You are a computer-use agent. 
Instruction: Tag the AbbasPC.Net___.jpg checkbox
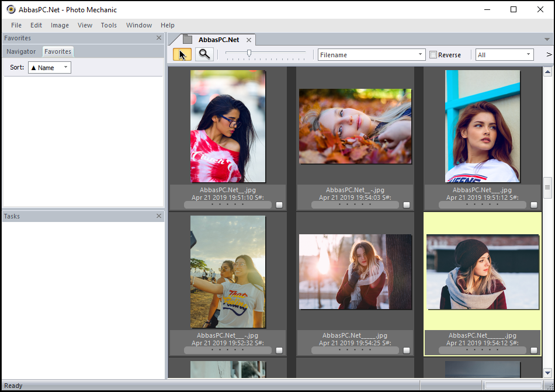tap(534, 205)
